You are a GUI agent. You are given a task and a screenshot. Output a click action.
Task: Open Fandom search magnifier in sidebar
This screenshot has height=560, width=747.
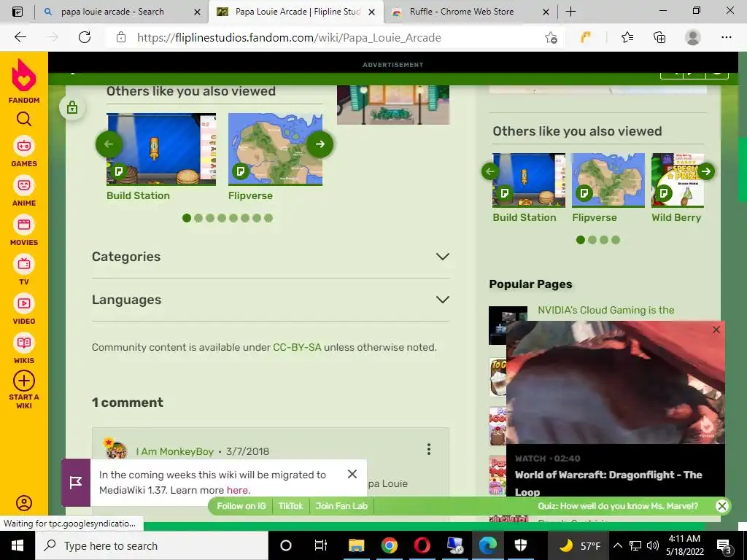click(x=24, y=119)
